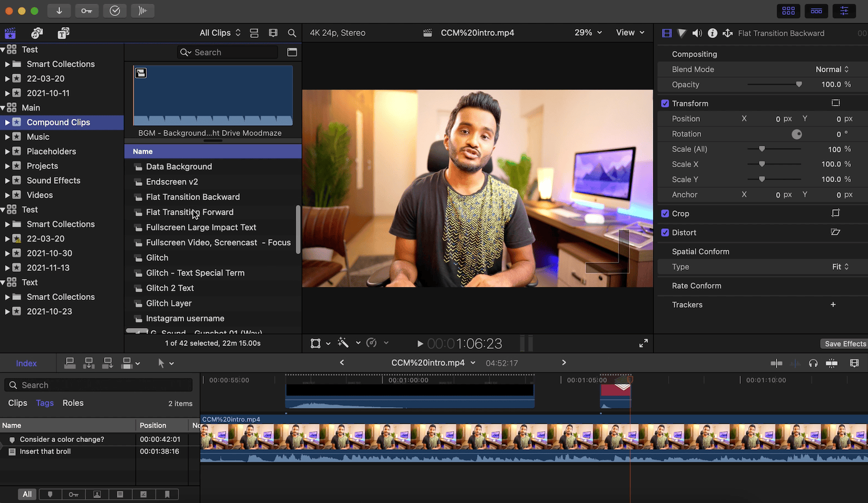Uncheck the Distort checkbox
Screen dimensions: 868x503
(665, 233)
